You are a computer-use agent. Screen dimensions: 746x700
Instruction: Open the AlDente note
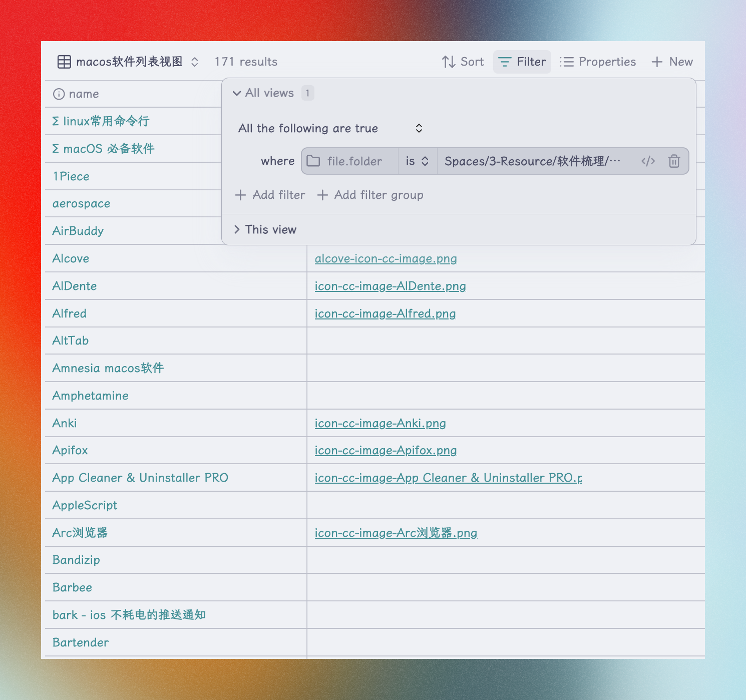point(75,286)
